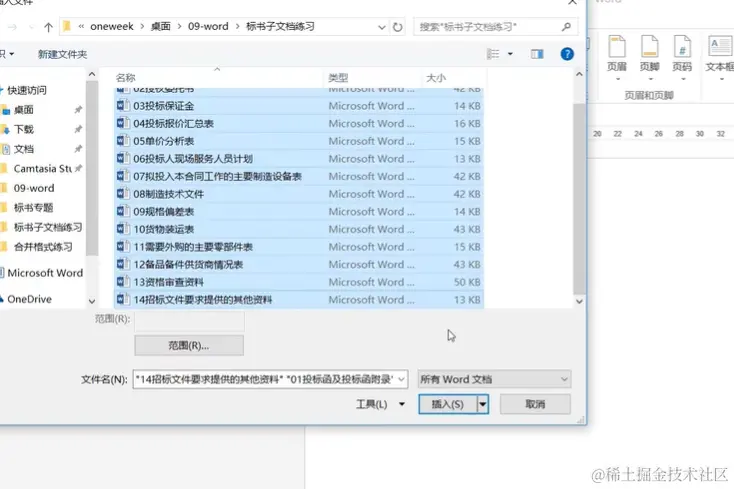The image size is (734, 489).
Task: Select the 标书子文档练习 breadcrumb segment
Action: 280,27
